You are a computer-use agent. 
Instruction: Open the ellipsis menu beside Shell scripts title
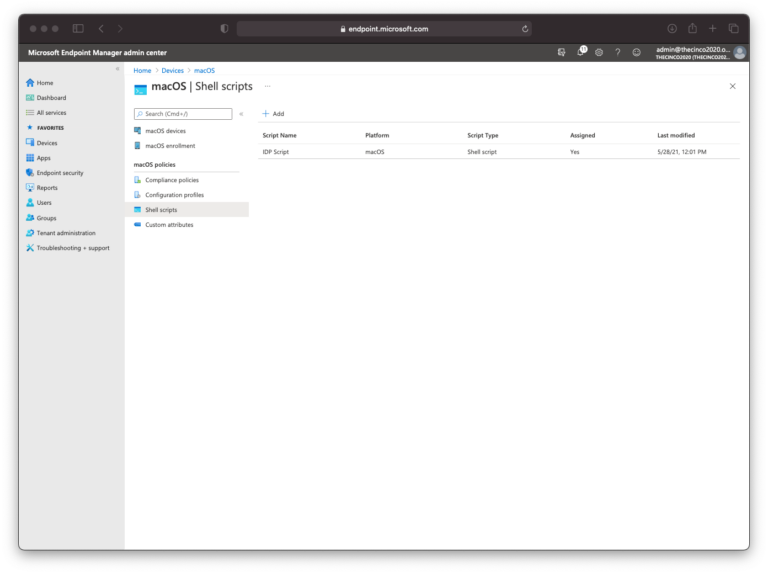pyautogui.click(x=267, y=87)
